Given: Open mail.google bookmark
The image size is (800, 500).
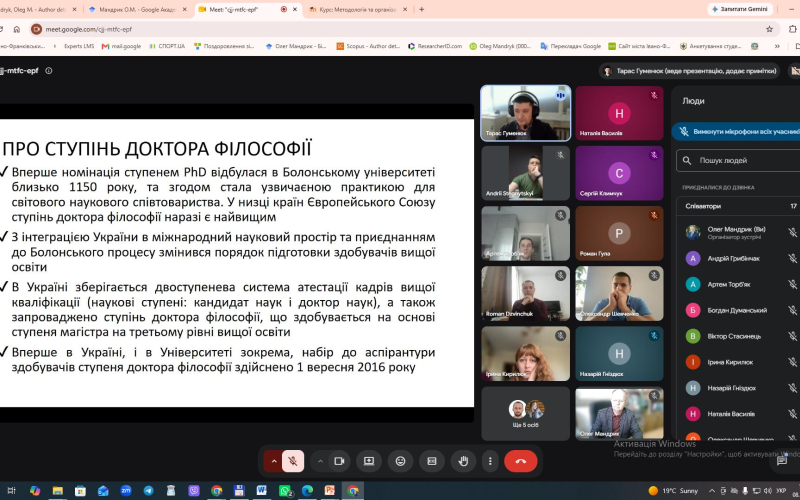Looking at the screenshot, I should [x=121, y=46].
